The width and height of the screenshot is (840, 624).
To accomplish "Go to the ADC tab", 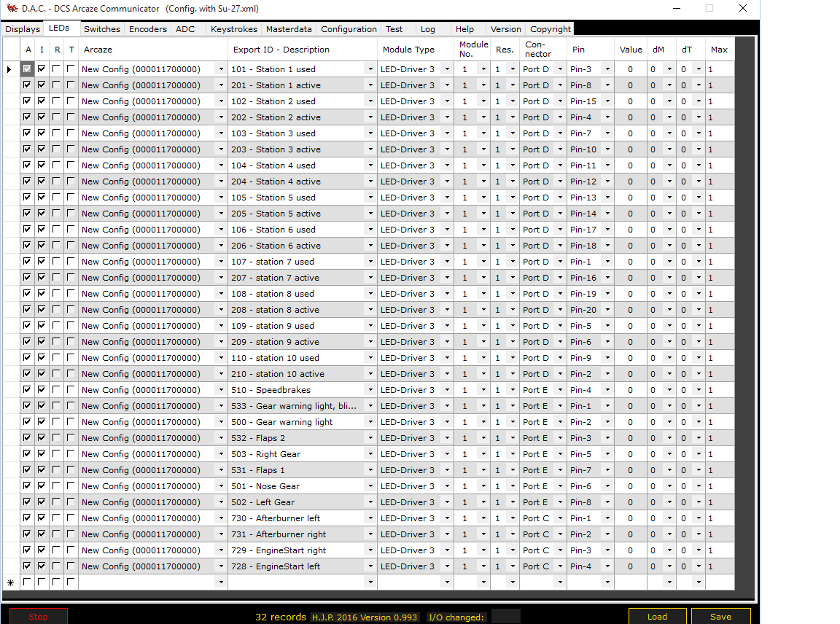I will point(185,29).
